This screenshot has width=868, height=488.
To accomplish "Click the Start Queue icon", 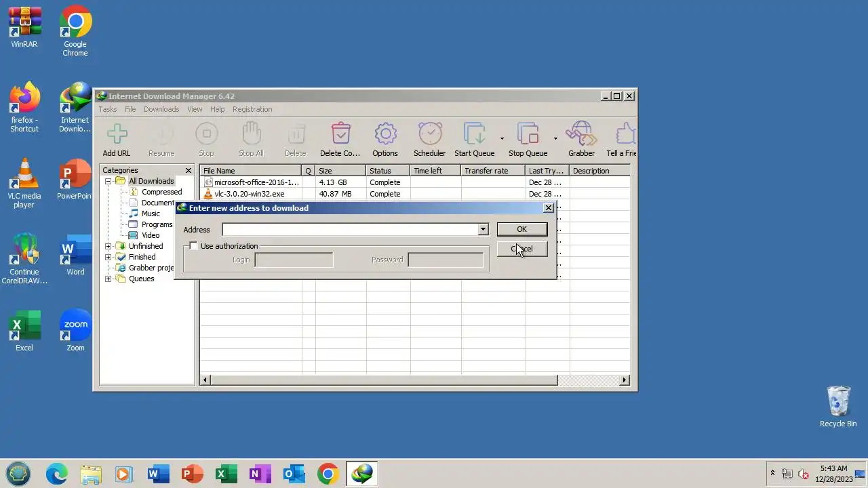I will pyautogui.click(x=475, y=134).
